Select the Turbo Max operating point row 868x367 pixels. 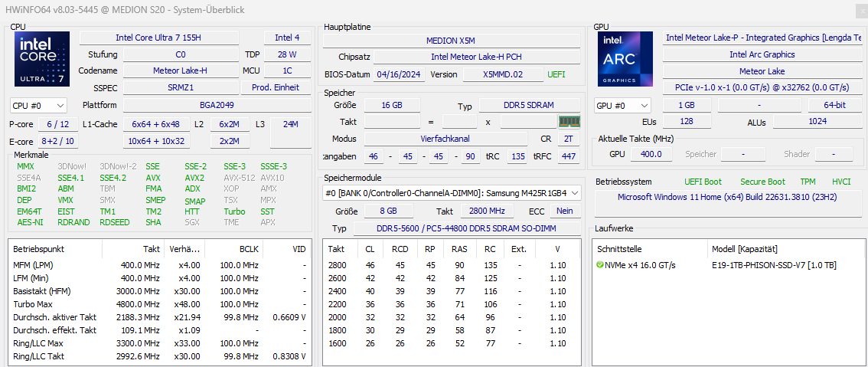[159, 304]
